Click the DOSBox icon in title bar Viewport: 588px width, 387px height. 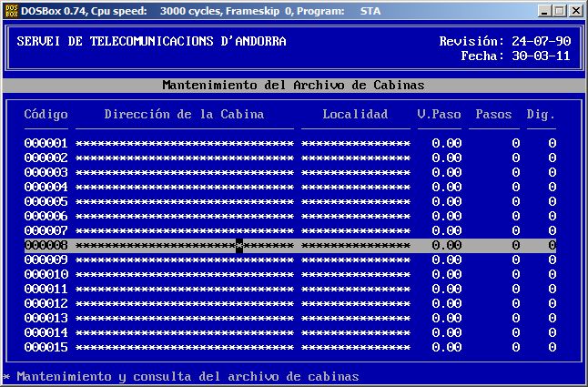pos(11,10)
